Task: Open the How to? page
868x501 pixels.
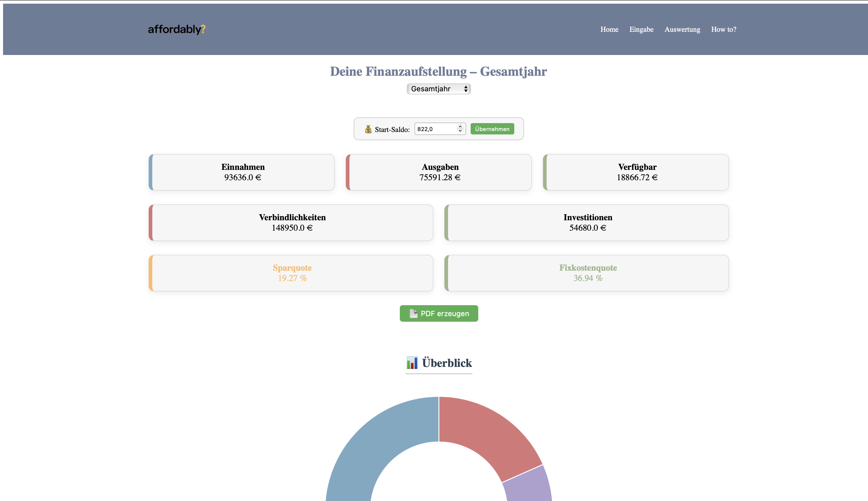Action: point(723,30)
